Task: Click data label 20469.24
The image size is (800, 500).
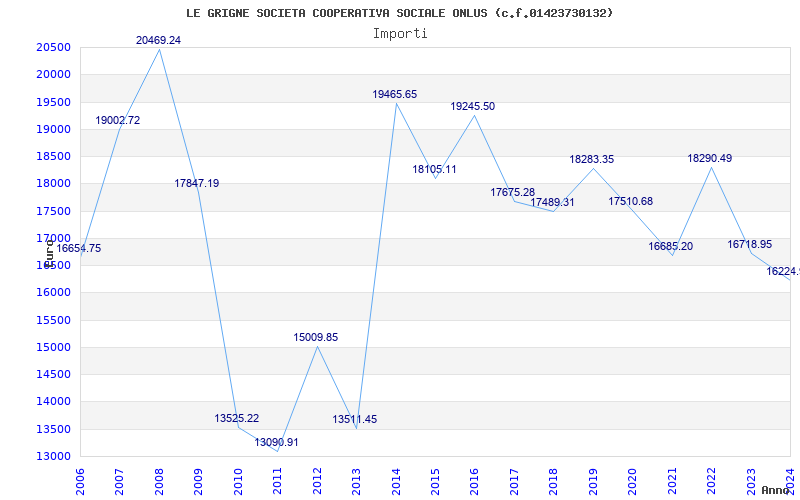Action: (158, 40)
